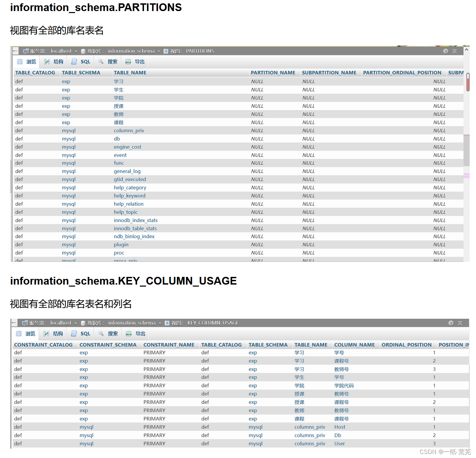Select 'func' table name cell
Viewport: 476px width, 458px height.
coord(119,163)
